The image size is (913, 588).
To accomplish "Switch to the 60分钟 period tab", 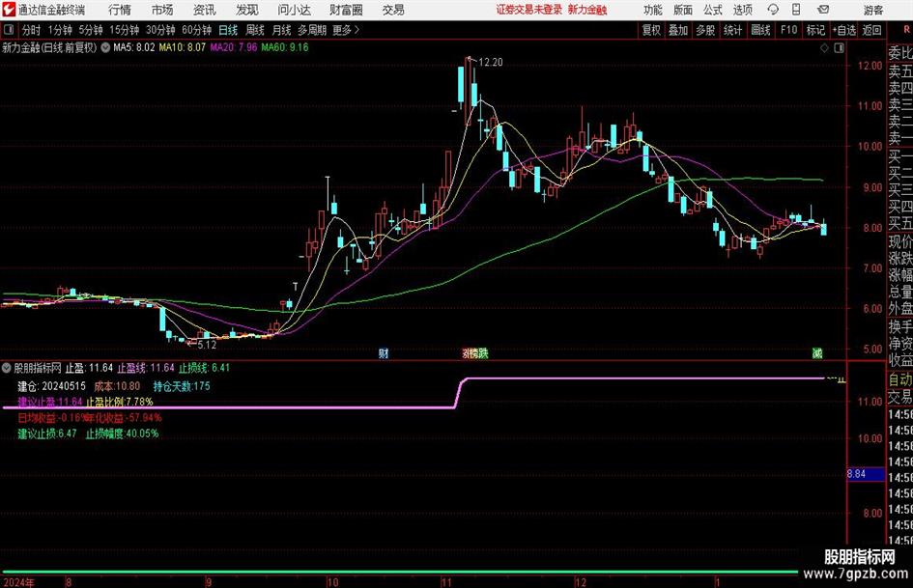I will pyautogui.click(x=196, y=30).
